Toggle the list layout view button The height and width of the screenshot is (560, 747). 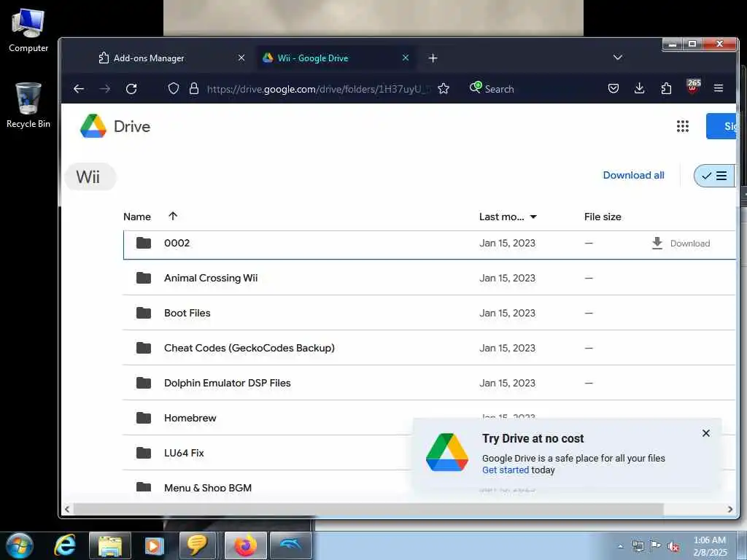click(x=715, y=176)
